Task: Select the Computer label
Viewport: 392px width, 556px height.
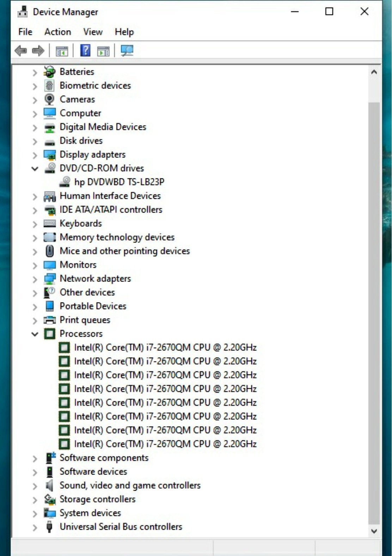Action: point(80,113)
